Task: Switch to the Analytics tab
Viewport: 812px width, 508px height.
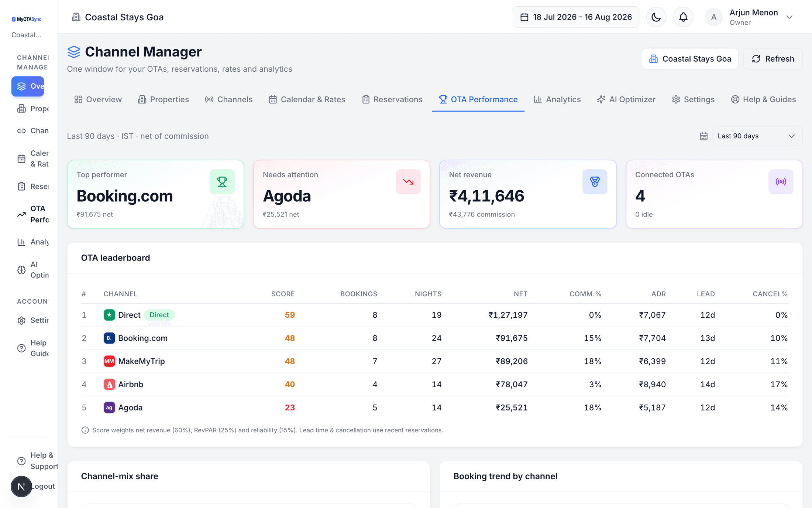Action: pyautogui.click(x=557, y=99)
